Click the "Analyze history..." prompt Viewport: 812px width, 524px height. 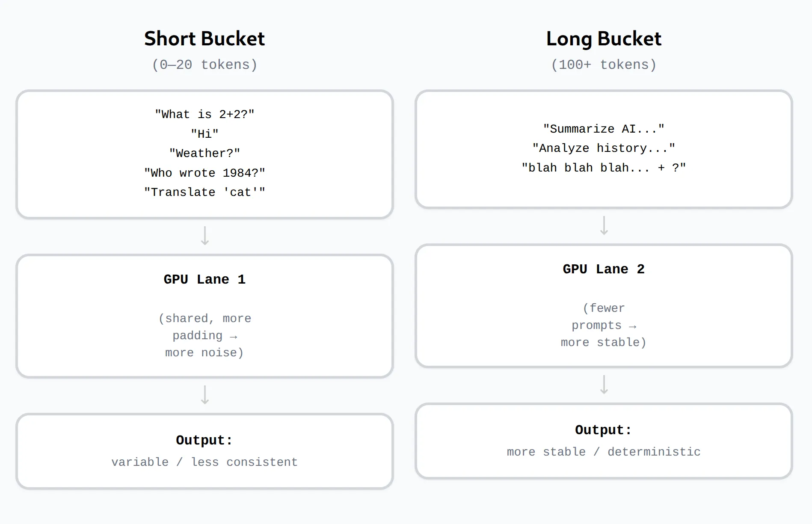[x=603, y=148]
